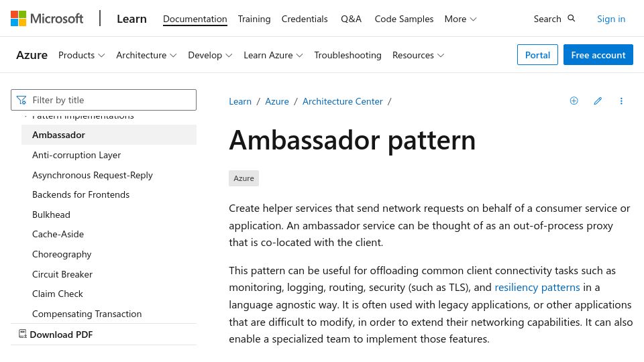Click the Learn site title

[131, 19]
